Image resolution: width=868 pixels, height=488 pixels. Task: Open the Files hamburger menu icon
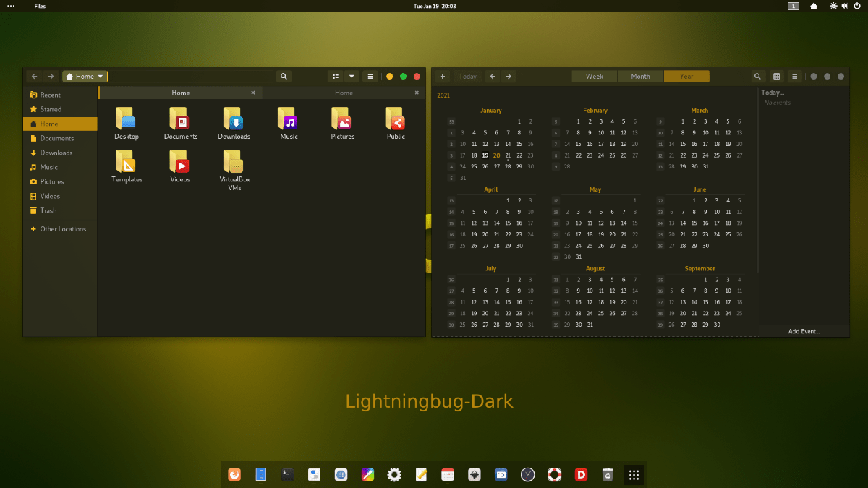370,76
